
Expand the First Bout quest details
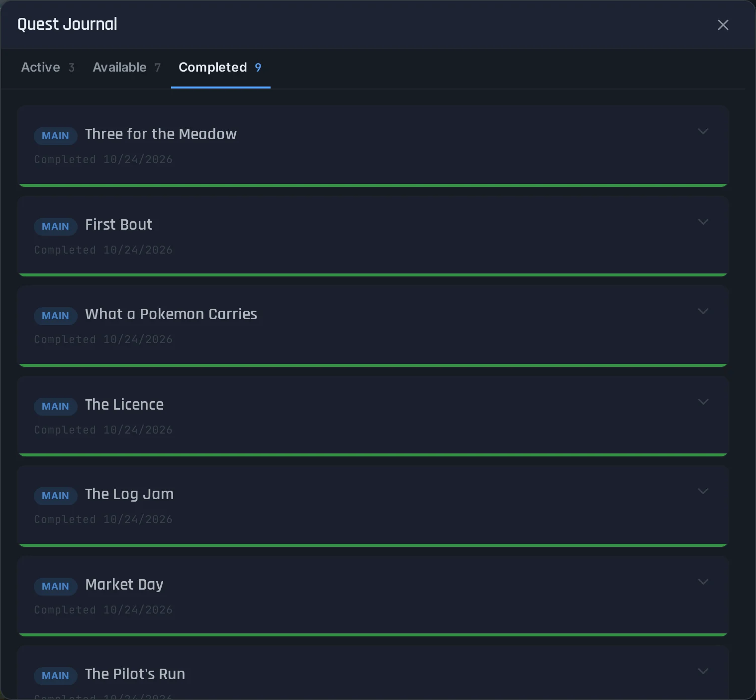[x=703, y=222]
